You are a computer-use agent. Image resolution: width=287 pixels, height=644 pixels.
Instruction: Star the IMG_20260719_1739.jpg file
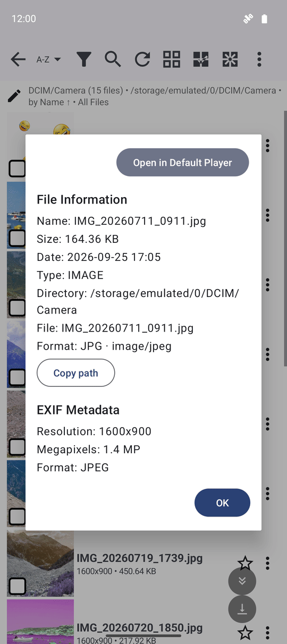tap(245, 563)
